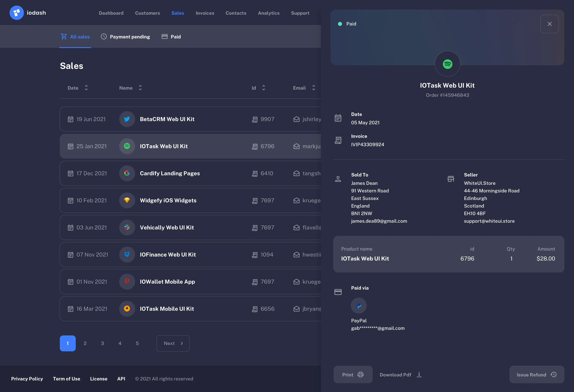The height and width of the screenshot is (392, 574).
Task: Click the Issue Refund button
Action: click(x=537, y=374)
